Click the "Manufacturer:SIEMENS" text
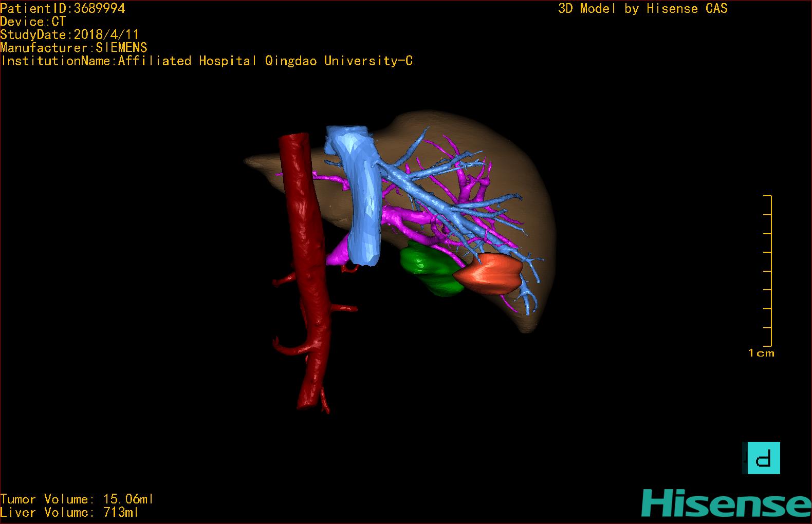The width and height of the screenshot is (812, 524). pos(73,48)
